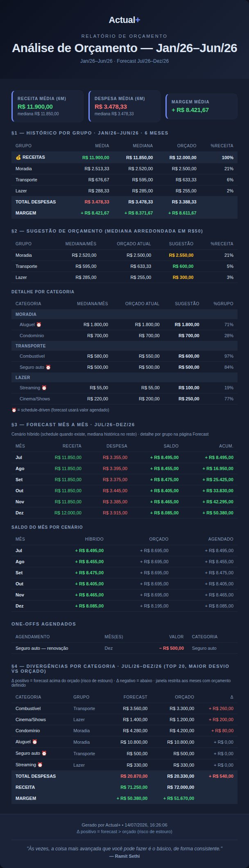Click the Transporte average value R$ 676,67

(99, 180)
